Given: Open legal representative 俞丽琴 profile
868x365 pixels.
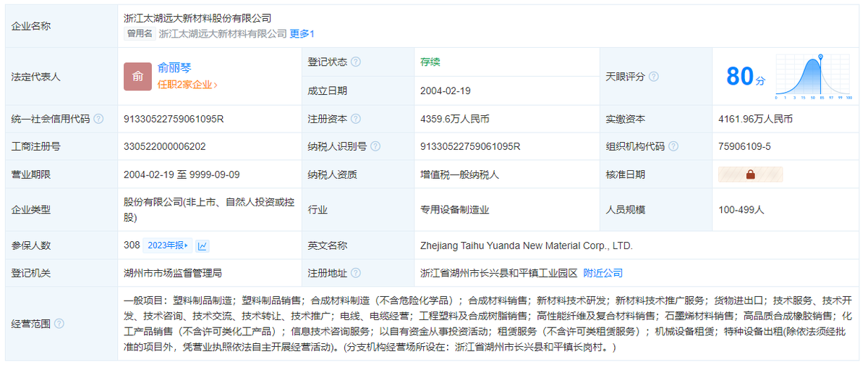Looking at the screenshot, I should click(x=174, y=68).
